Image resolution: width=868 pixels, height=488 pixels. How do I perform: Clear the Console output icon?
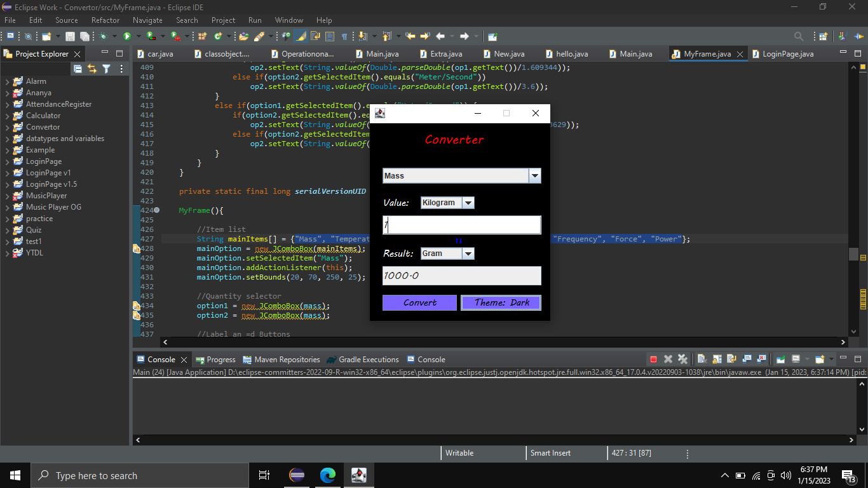coord(702,359)
